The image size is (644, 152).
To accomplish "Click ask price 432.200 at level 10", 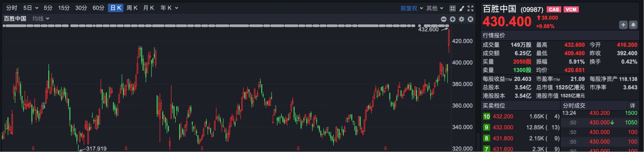I will pos(503,117).
